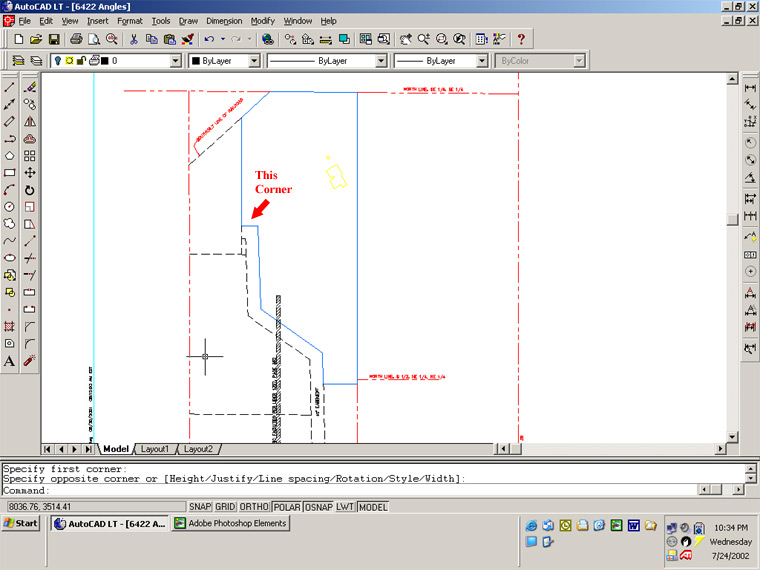Screen dimensions: 760x570
Task: Select the Erase modify tool
Action: click(x=30, y=87)
